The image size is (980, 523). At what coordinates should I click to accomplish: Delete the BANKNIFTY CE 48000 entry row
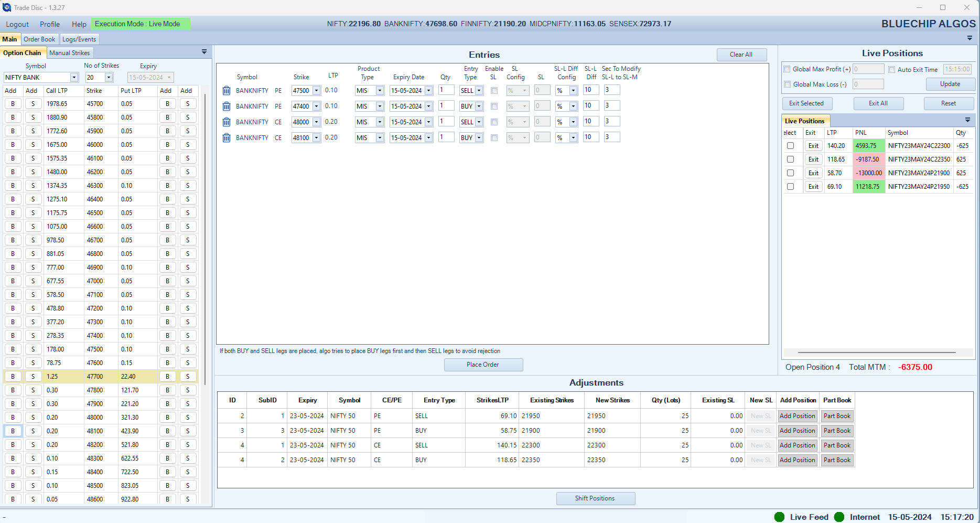coord(227,122)
